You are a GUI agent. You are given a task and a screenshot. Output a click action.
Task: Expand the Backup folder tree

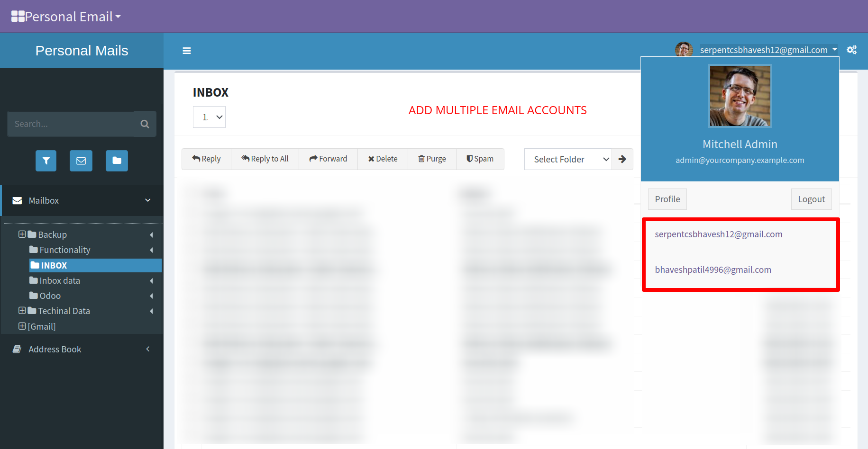pyautogui.click(x=22, y=234)
